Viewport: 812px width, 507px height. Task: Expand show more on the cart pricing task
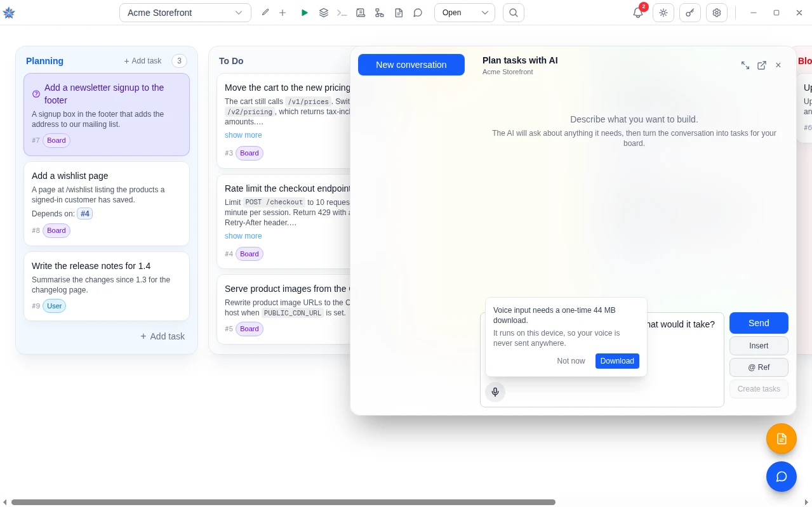coord(243,135)
